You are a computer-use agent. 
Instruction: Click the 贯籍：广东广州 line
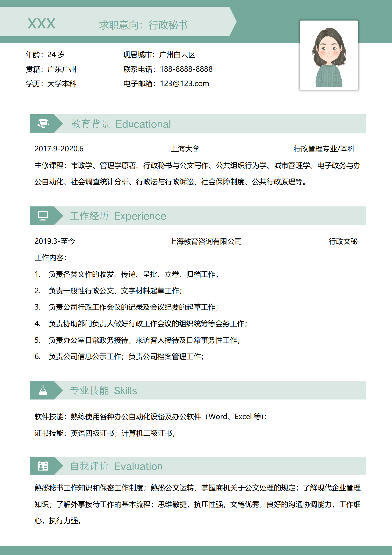[51, 69]
